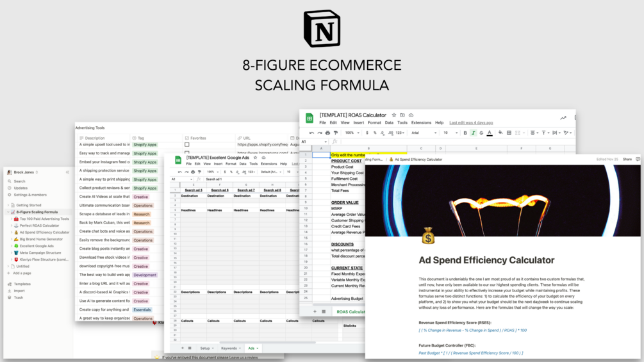
Task: Click Add a page in sidebar
Action: point(19,274)
